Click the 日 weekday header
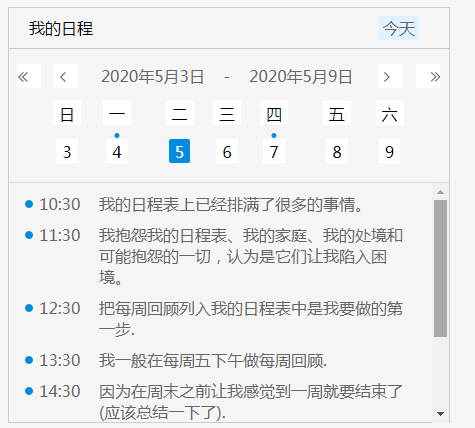475x428 pixels. pyautogui.click(x=67, y=113)
